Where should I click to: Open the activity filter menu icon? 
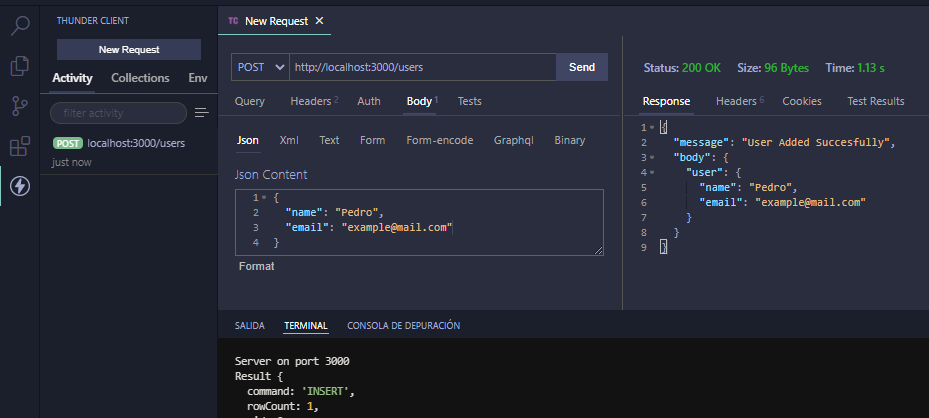point(202,113)
